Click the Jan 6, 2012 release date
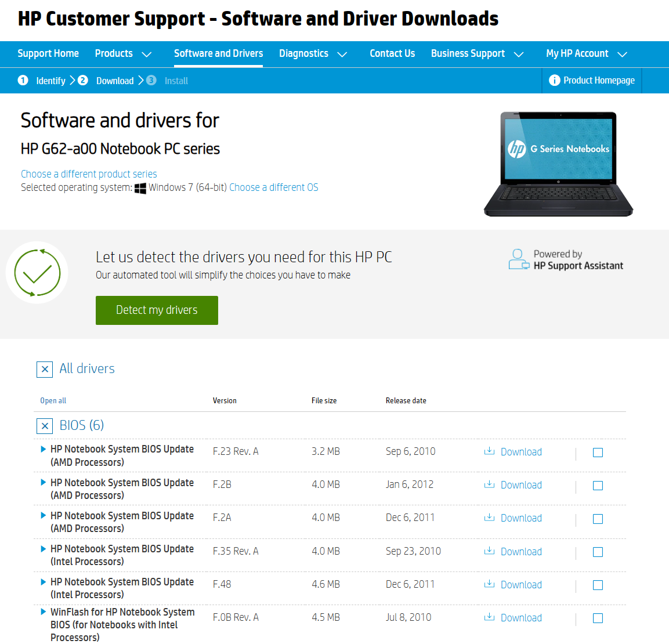669x644 pixels. (410, 484)
